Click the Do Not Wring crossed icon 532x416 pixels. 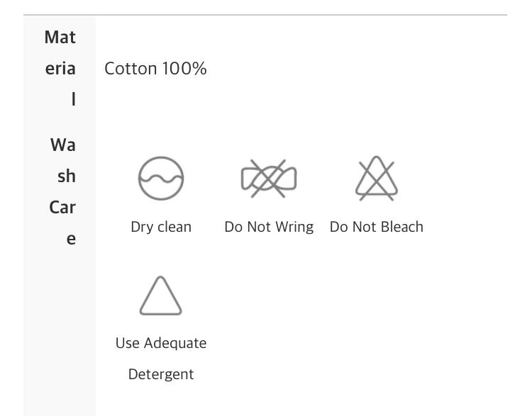click(269, 178)
